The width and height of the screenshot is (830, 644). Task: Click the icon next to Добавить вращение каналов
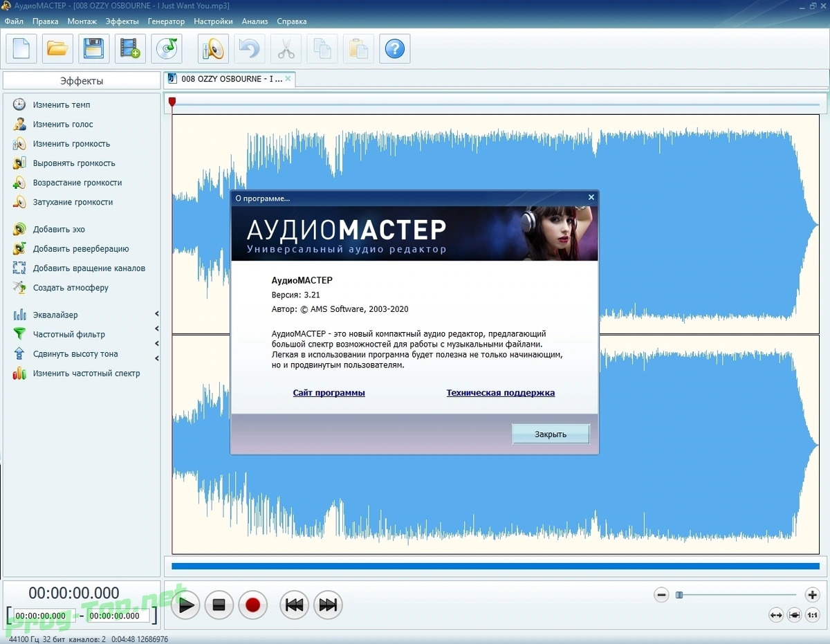click(19, 268)
